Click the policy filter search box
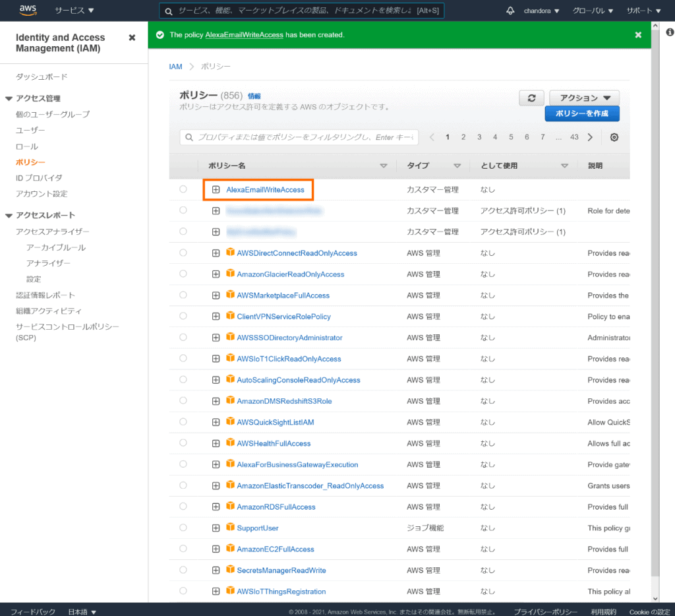This screenshot has height=616, width=675. pos(299,137)
